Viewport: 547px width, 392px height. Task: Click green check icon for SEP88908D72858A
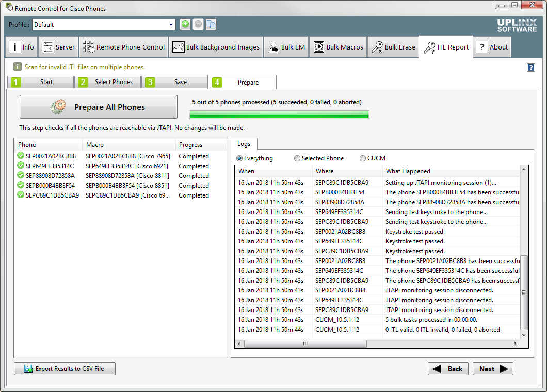coord(21,175)
